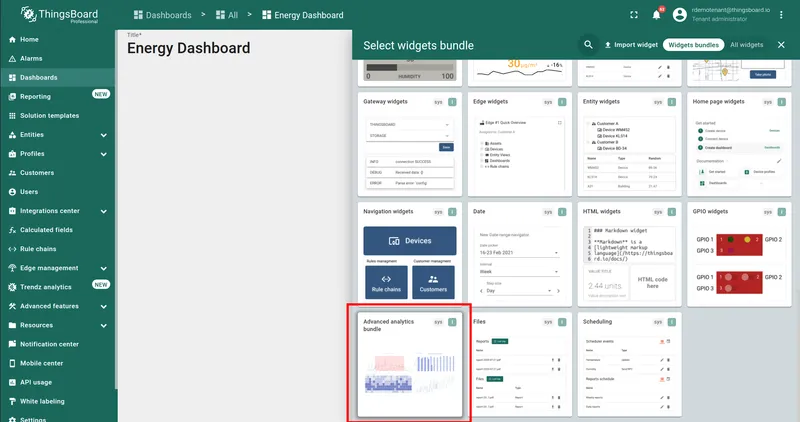
Task: Click the Users icon in sidebar
Action: click(x=12, y=192)
